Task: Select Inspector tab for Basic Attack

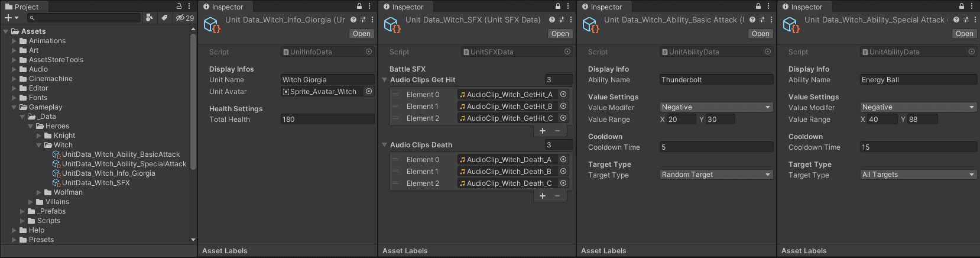Action: [602, 7]
